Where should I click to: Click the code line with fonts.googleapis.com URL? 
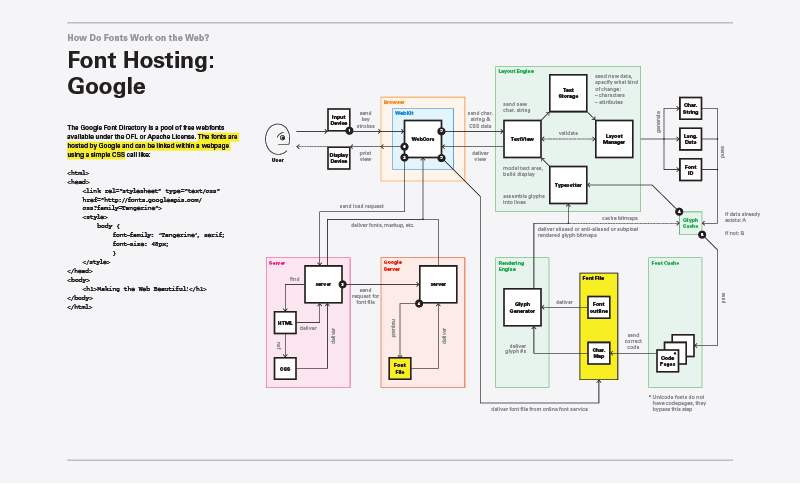coord(142,200)
